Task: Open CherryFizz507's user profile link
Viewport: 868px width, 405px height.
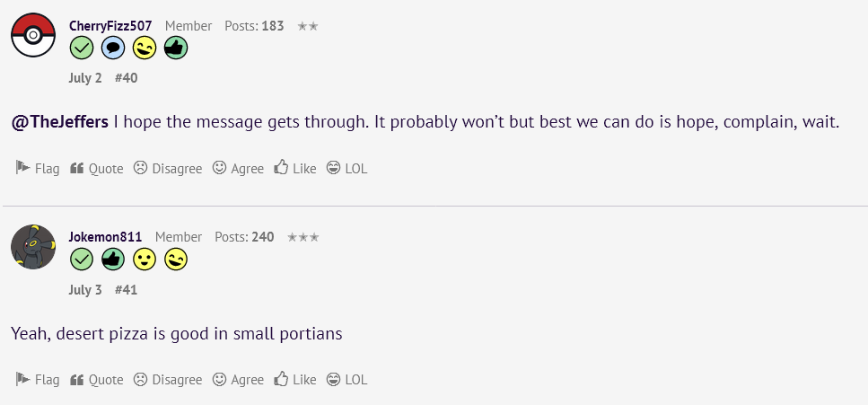Action: coord(110,26)
